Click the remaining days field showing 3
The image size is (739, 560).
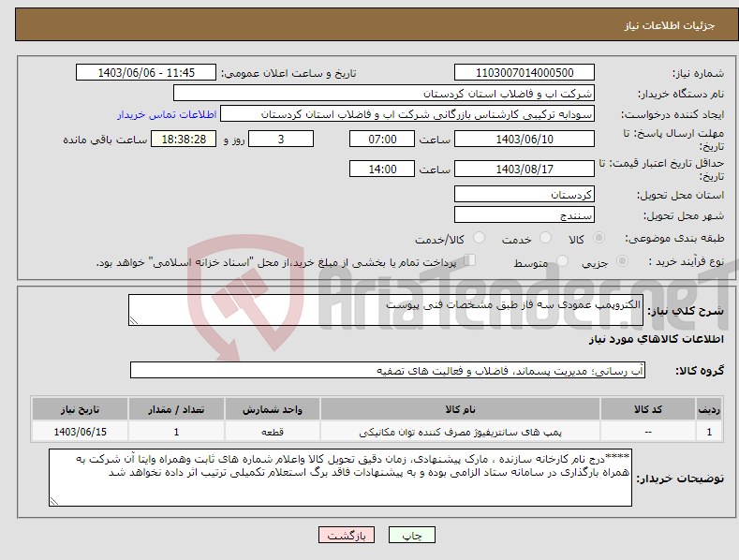click(281, 139)
